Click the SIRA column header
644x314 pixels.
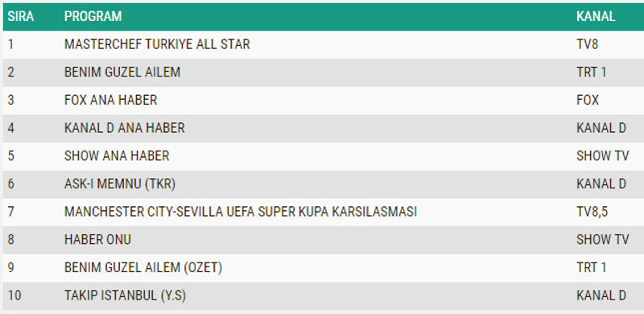pyautogui.click(x=21, y=16)
